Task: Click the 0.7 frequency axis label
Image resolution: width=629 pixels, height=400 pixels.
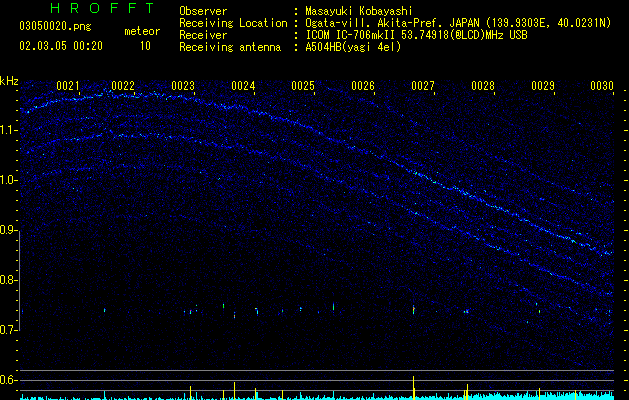Action: (x=9, y=330)
